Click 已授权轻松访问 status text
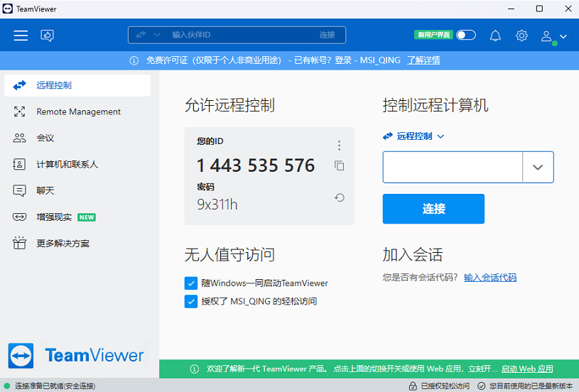 (x=445, y=386)
